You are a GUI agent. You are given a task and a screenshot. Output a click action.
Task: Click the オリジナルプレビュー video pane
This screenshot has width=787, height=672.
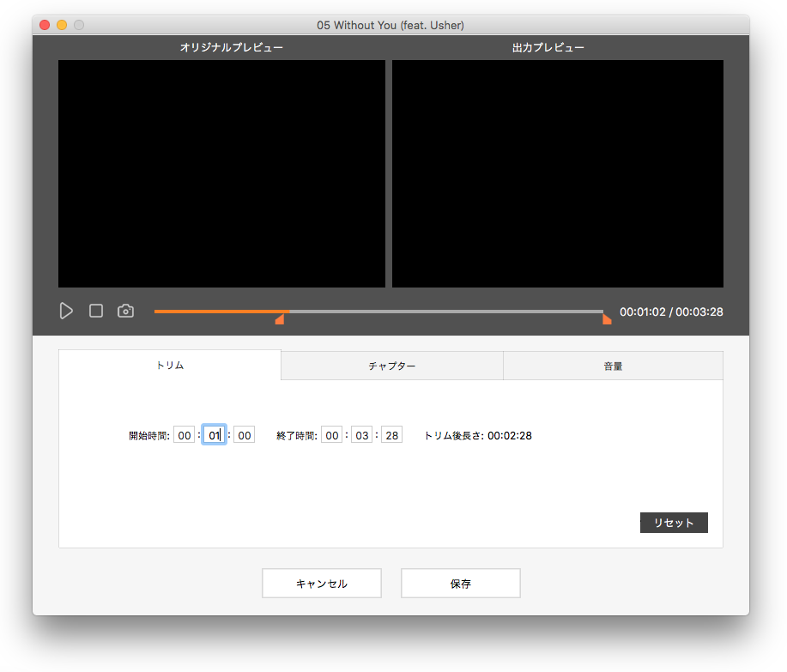click(x=221, y=173)
